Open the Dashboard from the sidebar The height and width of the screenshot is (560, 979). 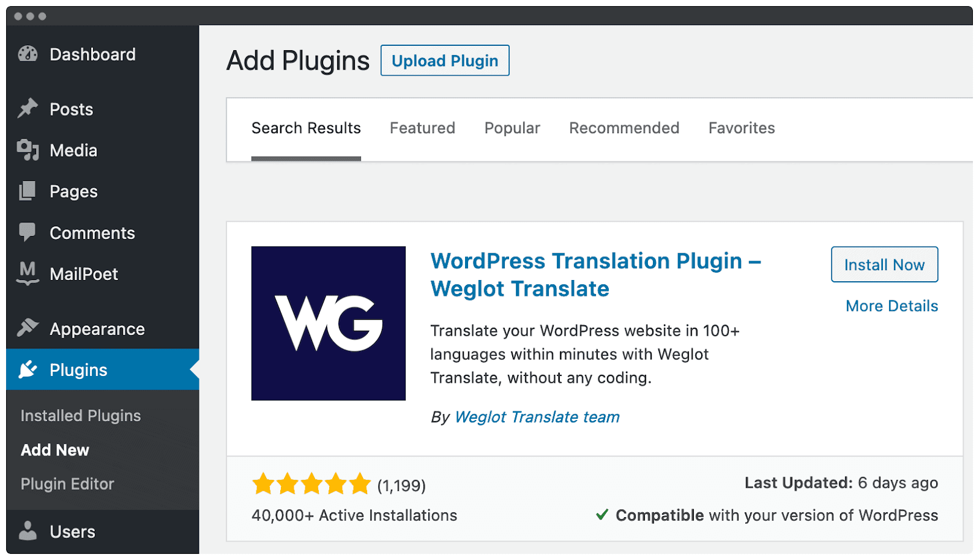pyautogui.click(x=27, y=54)
